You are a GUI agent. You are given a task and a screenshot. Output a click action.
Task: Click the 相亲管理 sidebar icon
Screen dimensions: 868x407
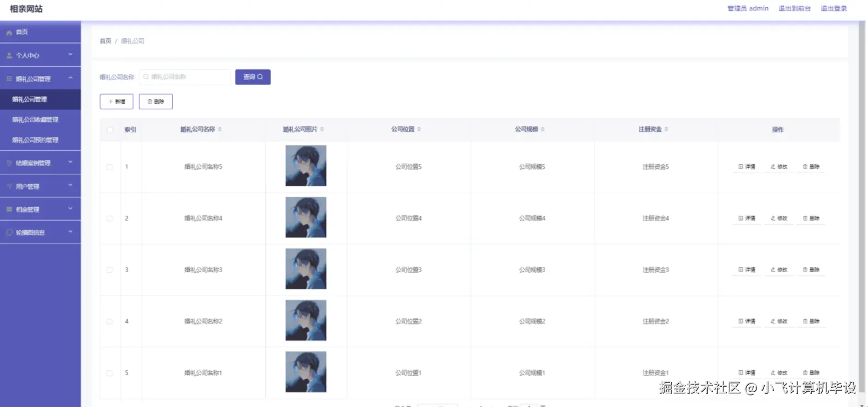point(9,209)
